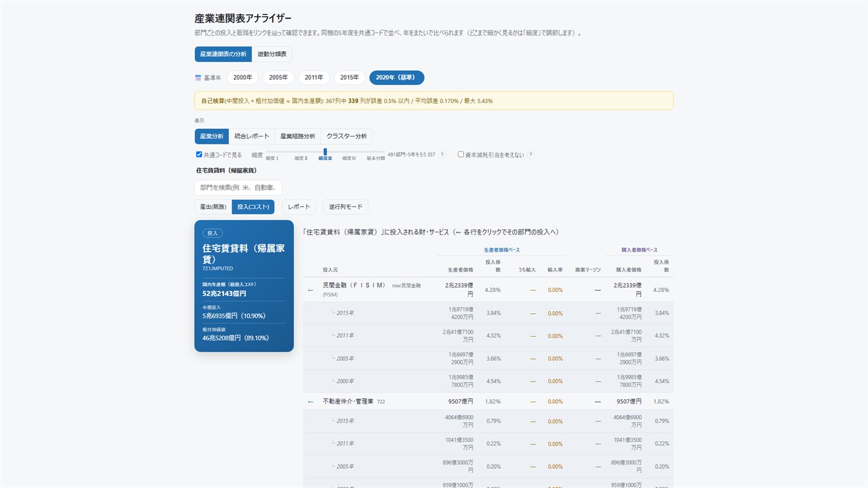Open the 産業分析 view tab

click(x=212, y=136)
